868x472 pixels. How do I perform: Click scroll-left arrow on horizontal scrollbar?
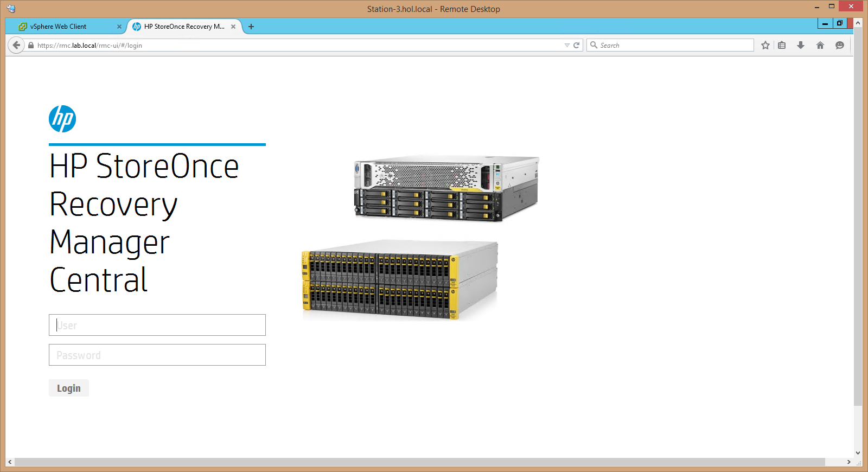pos(10,462)
